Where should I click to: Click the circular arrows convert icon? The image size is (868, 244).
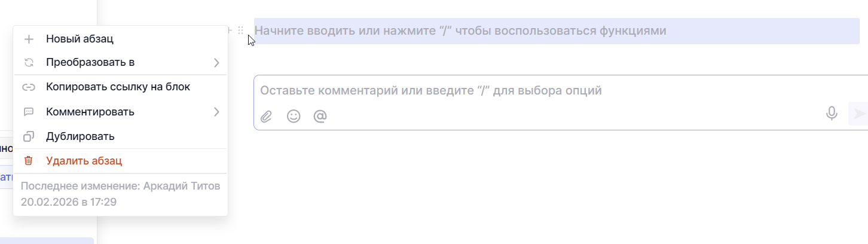pyautogui.click(x=29, y=62)
